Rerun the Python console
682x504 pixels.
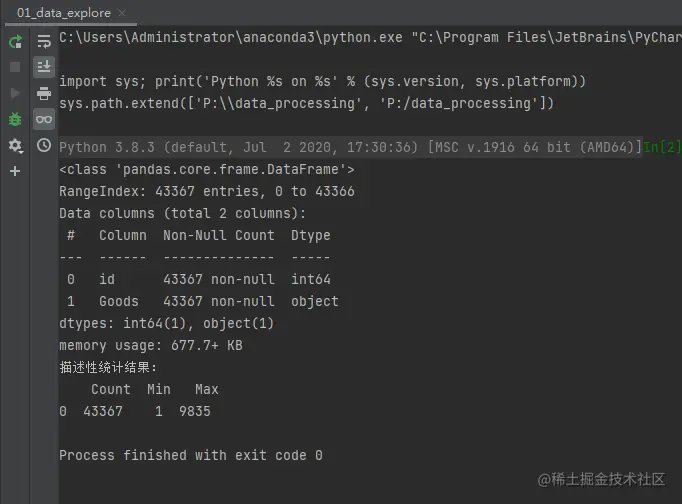[15, 42]
